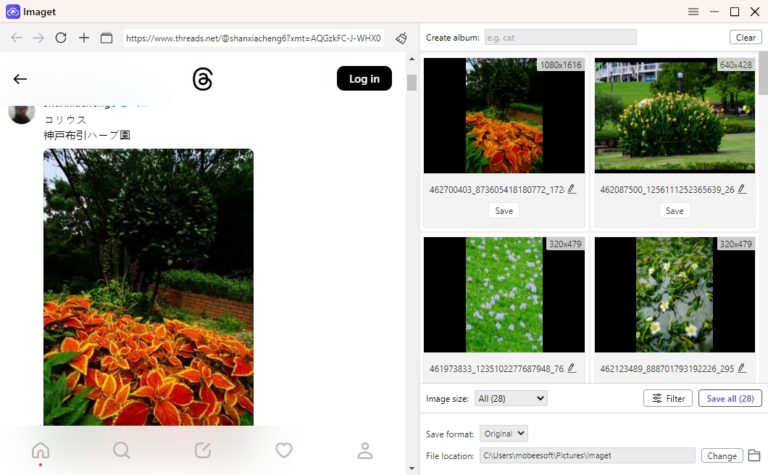Click the image list scrollbar thumb
The width and height of the screenshot is (768, 475).
[764, 73]
